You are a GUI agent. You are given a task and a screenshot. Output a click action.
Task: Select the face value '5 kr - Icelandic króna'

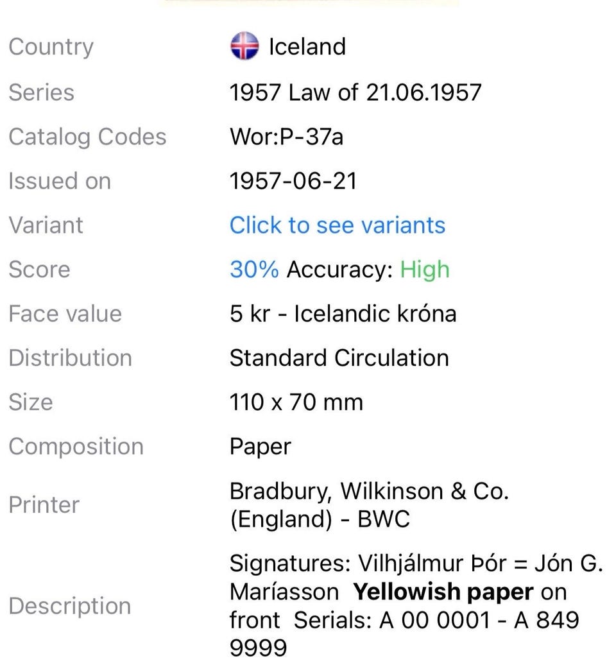(x=343, y=314)
